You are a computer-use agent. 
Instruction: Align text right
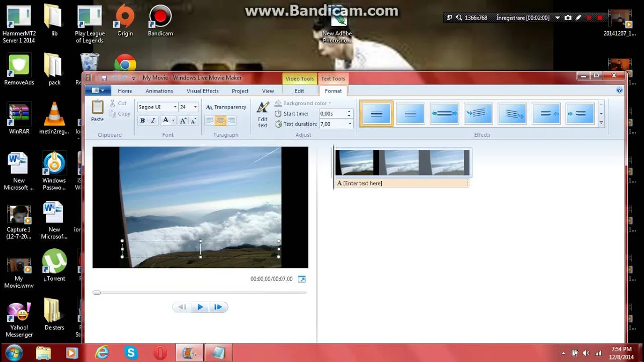point(231,121)
